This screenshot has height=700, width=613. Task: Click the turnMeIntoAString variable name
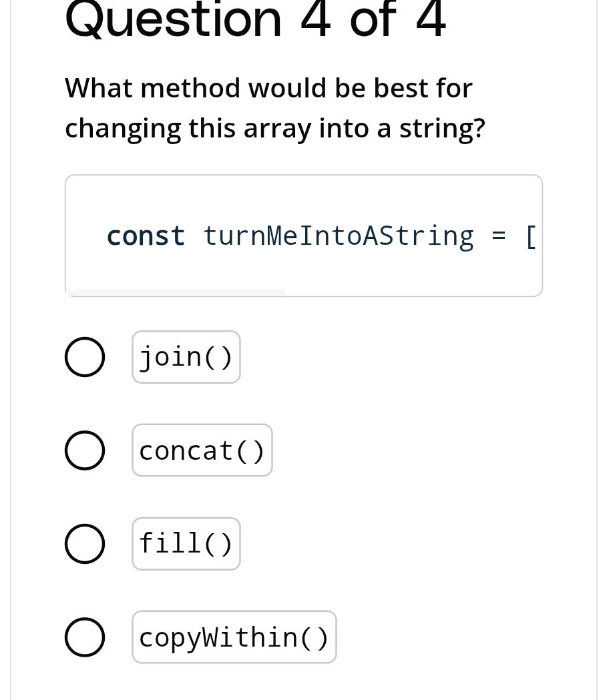[338, 235]
